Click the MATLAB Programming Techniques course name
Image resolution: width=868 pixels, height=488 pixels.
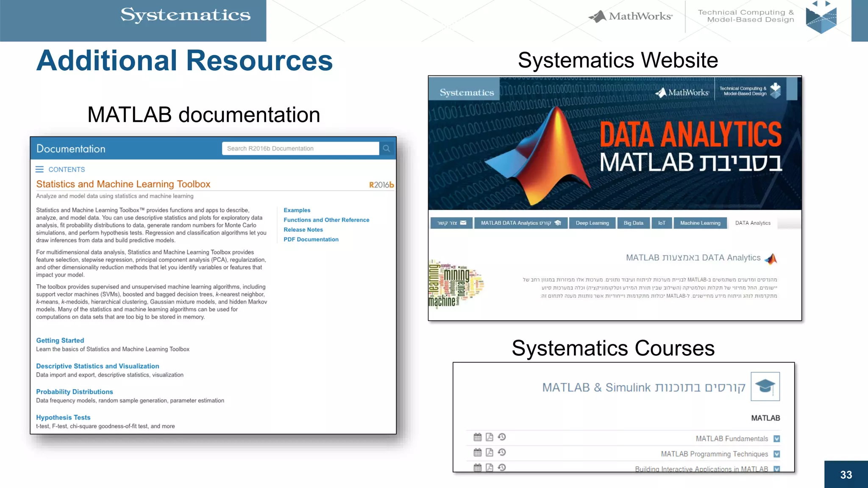click(x=714, y=454)
